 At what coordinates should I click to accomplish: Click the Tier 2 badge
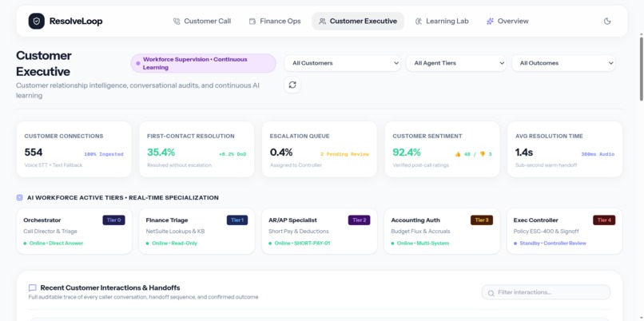[x=359, y=220]
